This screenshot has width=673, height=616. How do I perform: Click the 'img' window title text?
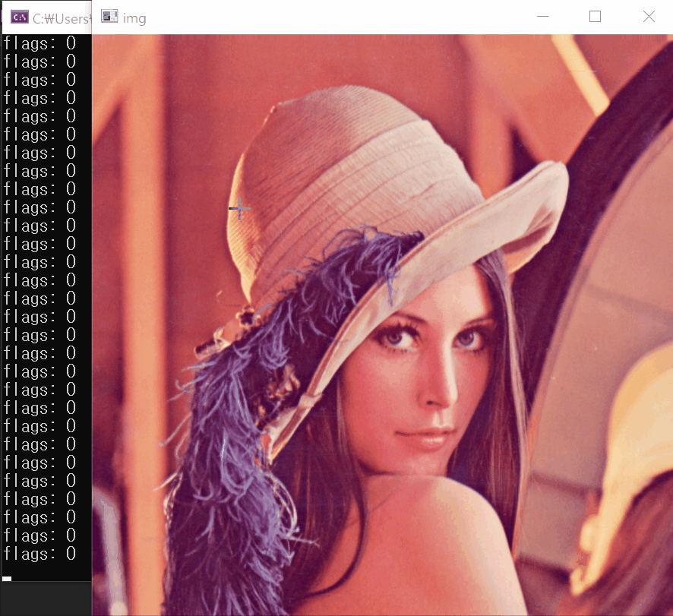pyautogui.click(x=134, y=18)
